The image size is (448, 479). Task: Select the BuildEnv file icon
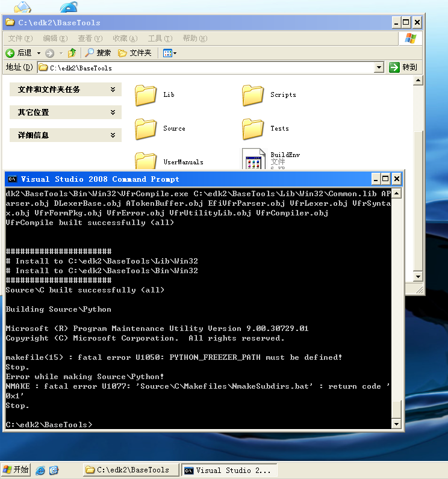tap(254, 158)
